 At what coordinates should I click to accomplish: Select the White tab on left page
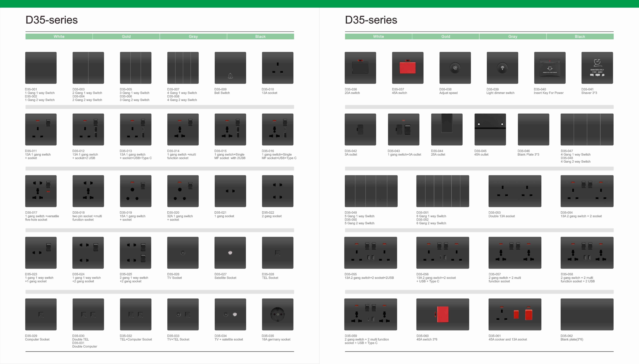tap(59, 37)
